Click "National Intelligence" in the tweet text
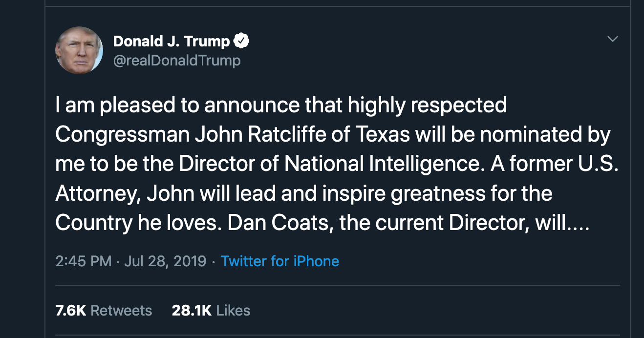The width and height of the screenshot is (644, 338). [373, 164]
